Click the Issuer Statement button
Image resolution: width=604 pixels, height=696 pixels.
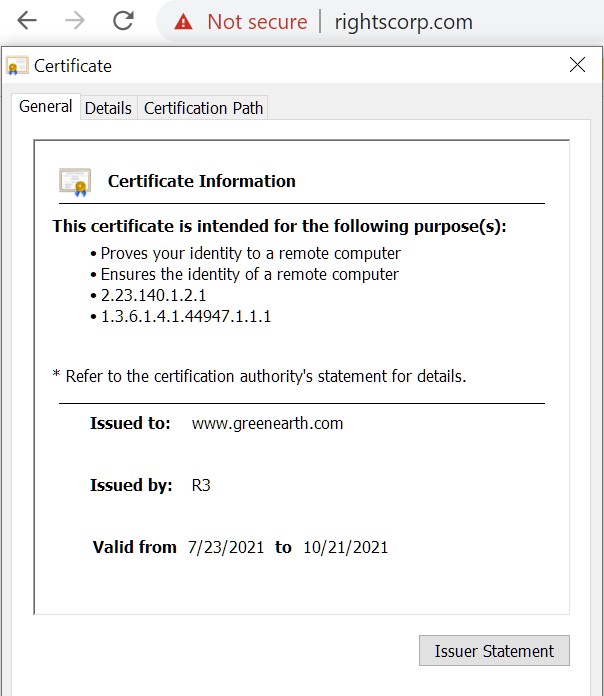coord(494,651)
